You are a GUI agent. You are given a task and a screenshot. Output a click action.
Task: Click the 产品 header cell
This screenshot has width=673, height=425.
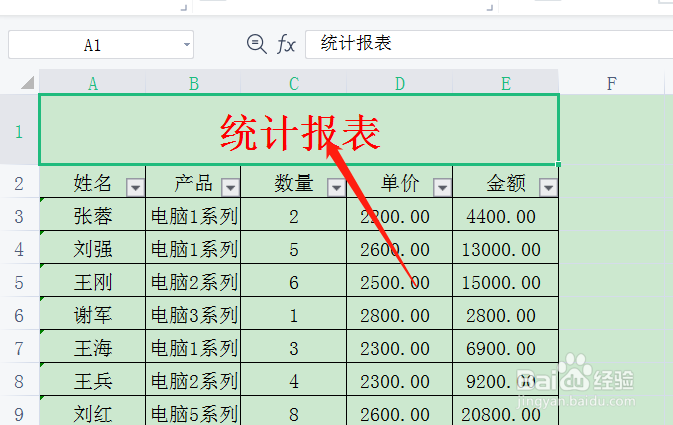193,182
